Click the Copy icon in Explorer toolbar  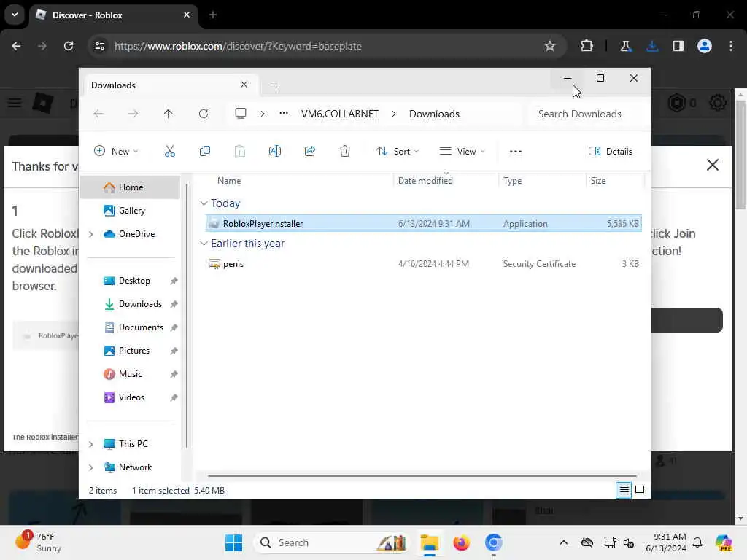205,152
